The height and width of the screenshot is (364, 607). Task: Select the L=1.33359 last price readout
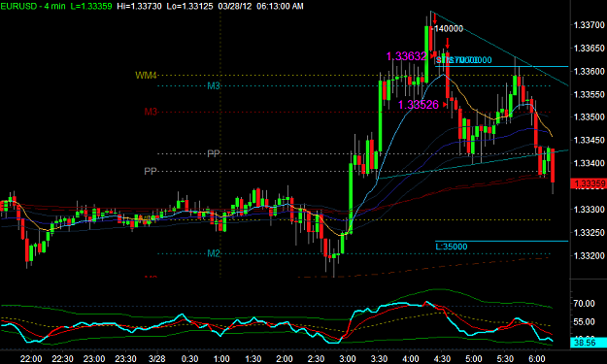(x=91, y=6)
